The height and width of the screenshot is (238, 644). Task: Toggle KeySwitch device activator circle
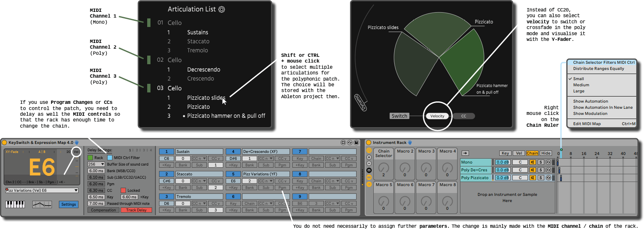(4, 143)
